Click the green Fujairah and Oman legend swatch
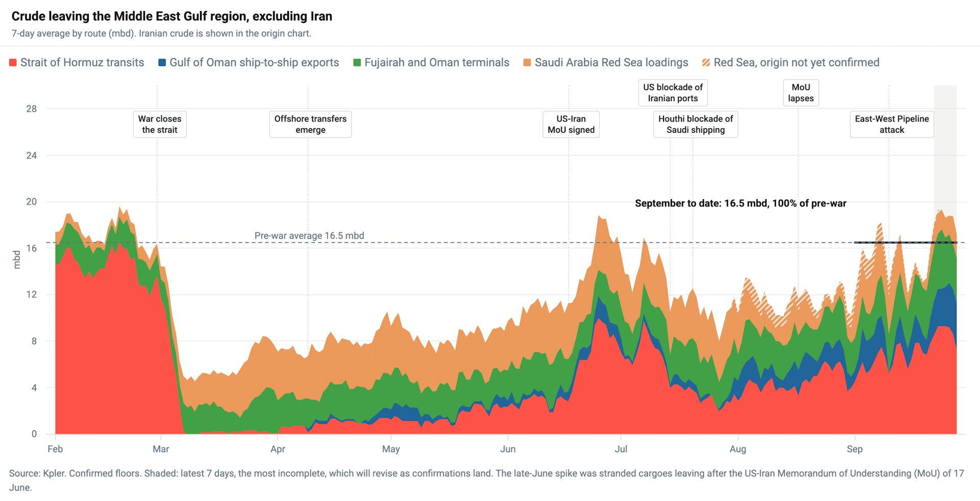This screenshot has height=501, width=980. 357,63
